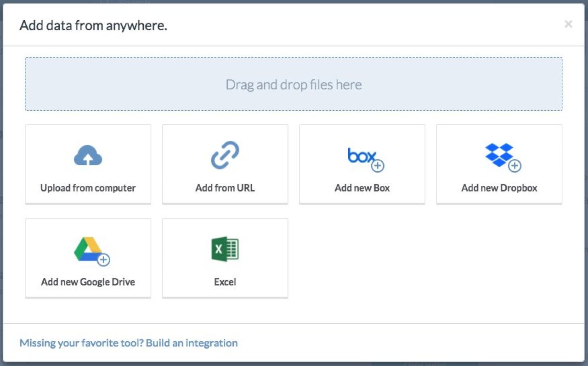The width and height of the screenshot is (588, 366).
Task: Click the plus badge on Google Drive logo
Action: coord(104,260)
